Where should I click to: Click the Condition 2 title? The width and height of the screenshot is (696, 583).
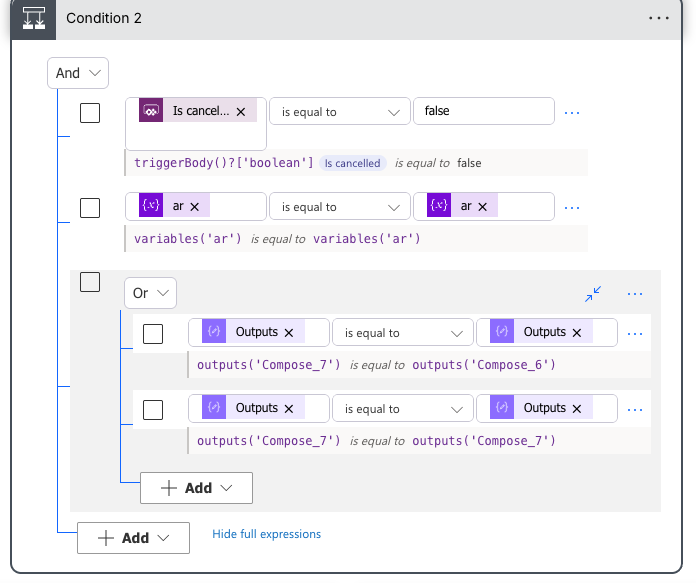pos(104,18)
